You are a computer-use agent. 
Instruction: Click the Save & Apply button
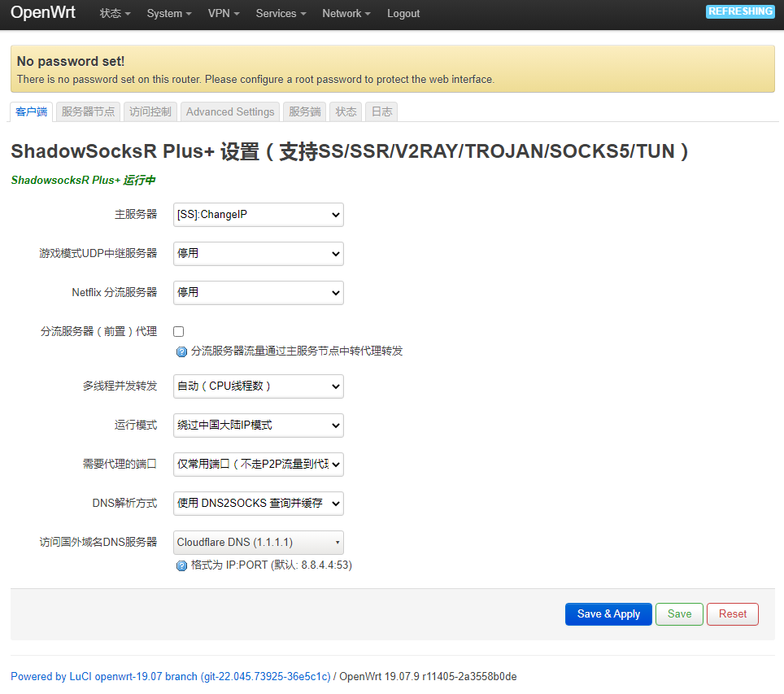point(608,614)
